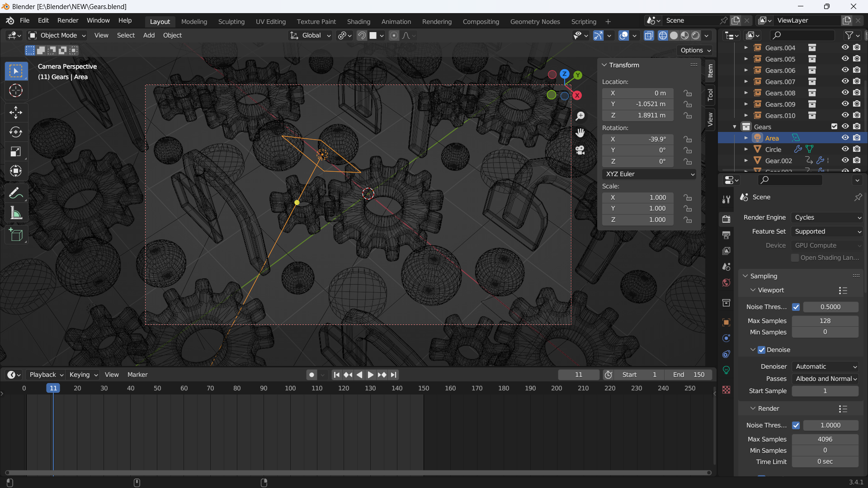Image resolution: width=868 pixels, height=488 pixels.
Task: Jump to the start frame
Action: [336, 375]
